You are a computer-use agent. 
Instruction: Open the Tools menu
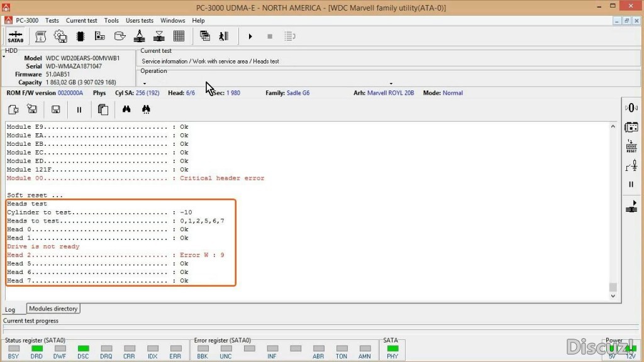[111, 21]
